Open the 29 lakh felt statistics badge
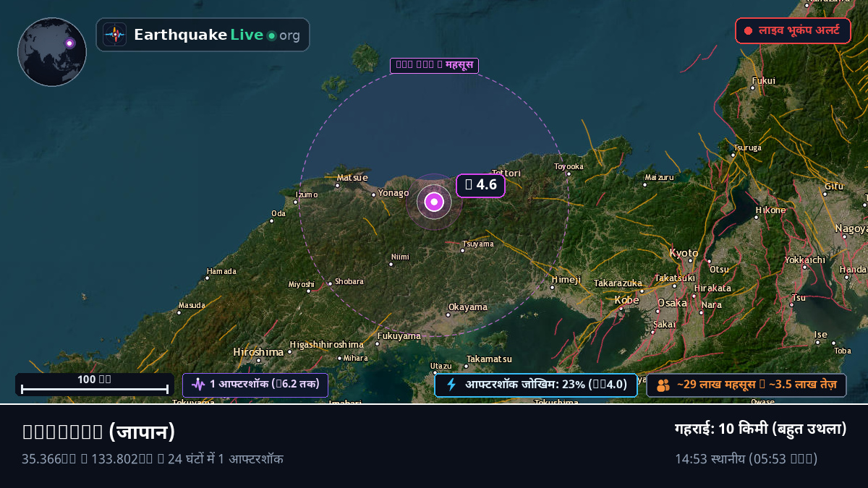868x488 pixels. (746, 385)
